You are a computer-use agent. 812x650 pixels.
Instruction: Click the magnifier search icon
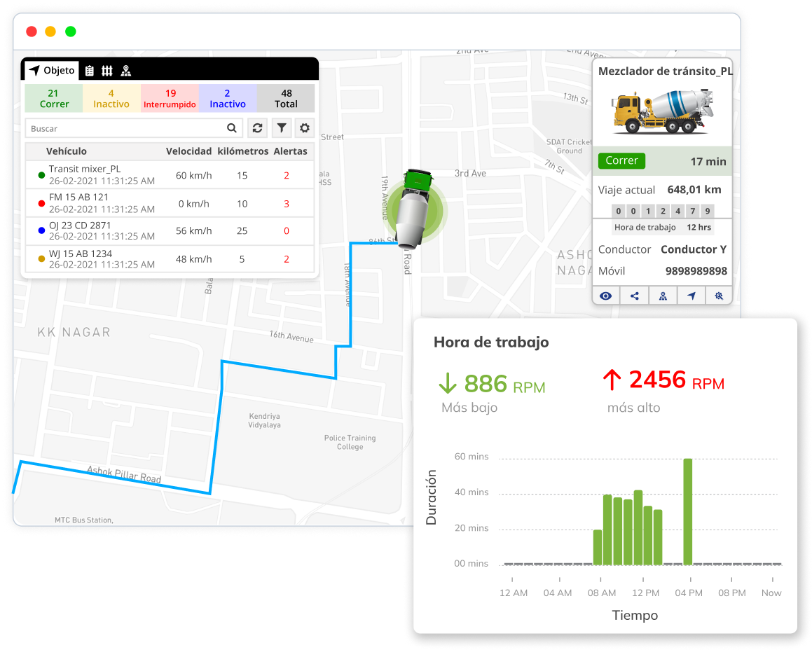(232, 128)
